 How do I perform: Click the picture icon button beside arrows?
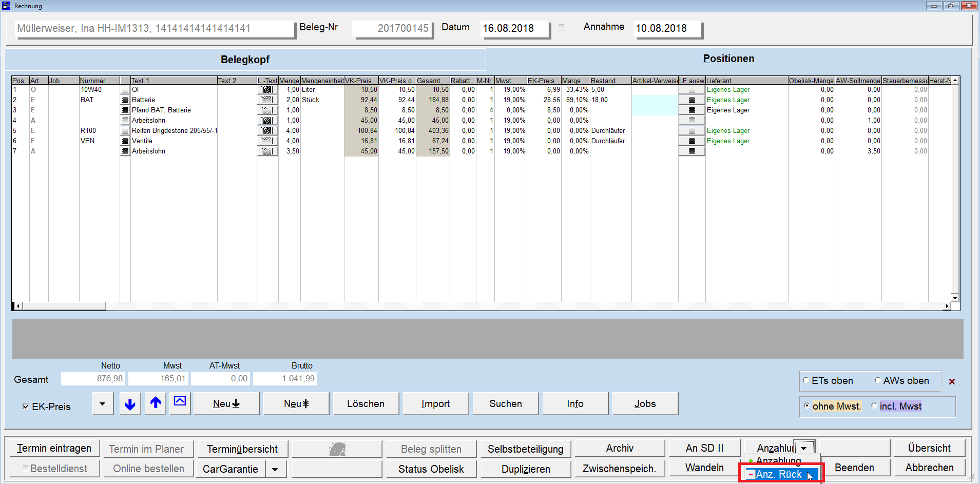coord(180,404)
